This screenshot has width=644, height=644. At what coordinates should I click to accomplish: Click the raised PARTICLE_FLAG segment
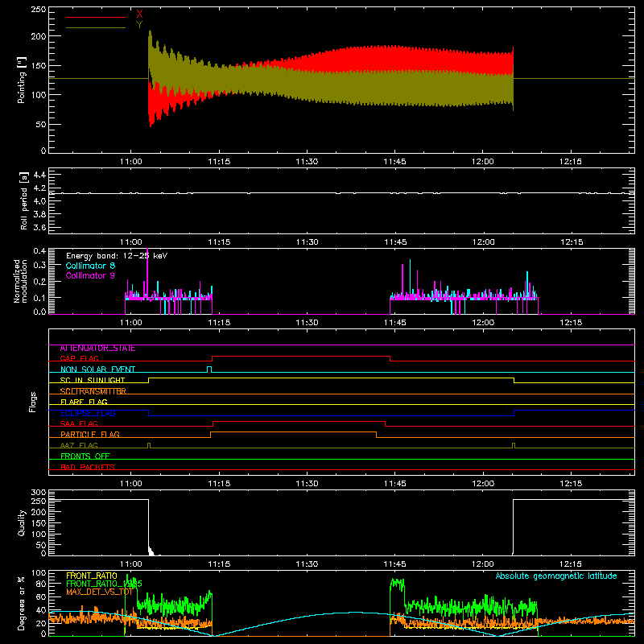[294, 432]
